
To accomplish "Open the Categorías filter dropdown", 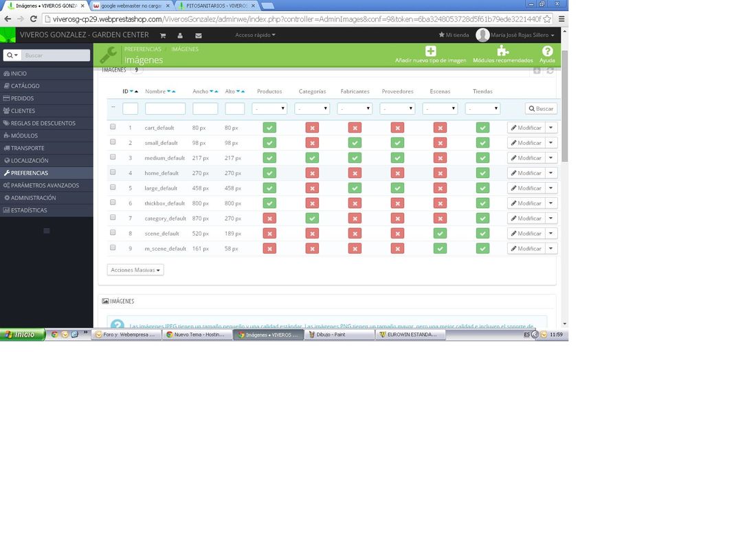I will (312, 109).
